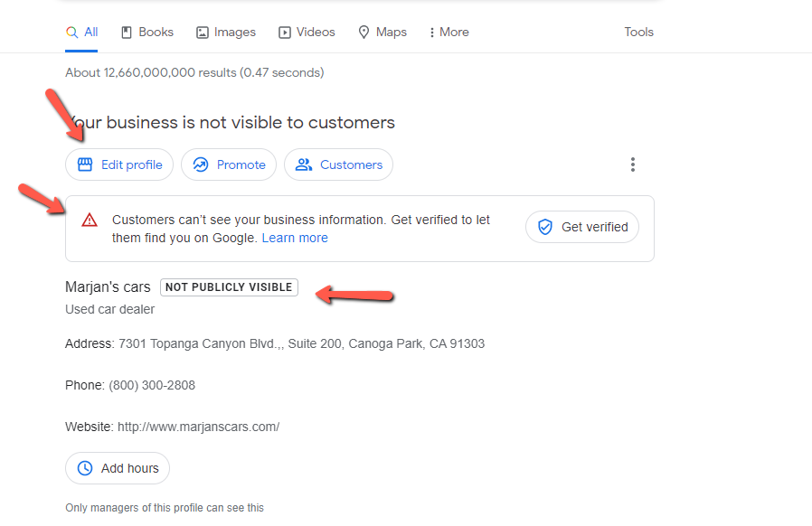812x526 pixels.
Task: Click the Edit profile button
Action: click(119, 164)
